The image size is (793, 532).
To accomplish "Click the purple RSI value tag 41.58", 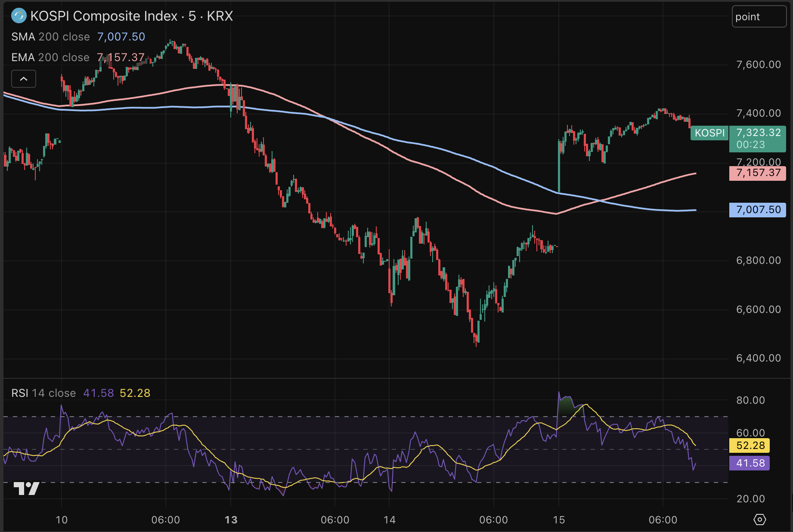I will pyautogui.click(x=750, y=463).
